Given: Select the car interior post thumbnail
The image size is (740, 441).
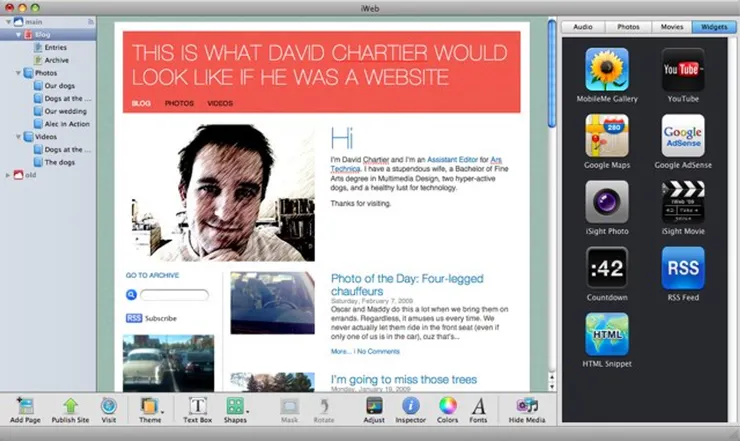Looking at the screenshot, I should 272,303.
